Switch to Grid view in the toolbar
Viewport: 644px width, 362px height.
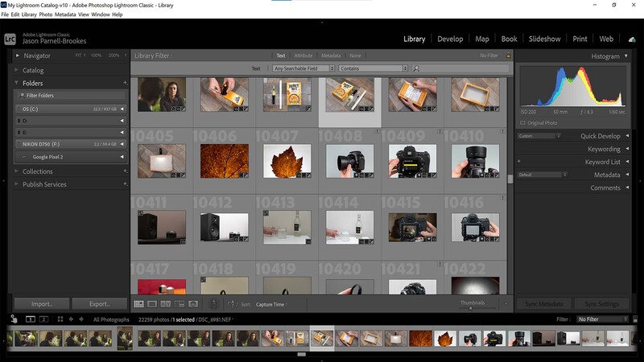click(138, 304)
